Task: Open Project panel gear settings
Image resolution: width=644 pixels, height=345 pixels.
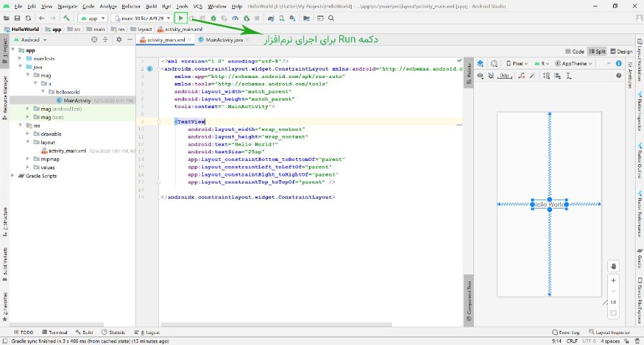Action: [x=118, y=39]
